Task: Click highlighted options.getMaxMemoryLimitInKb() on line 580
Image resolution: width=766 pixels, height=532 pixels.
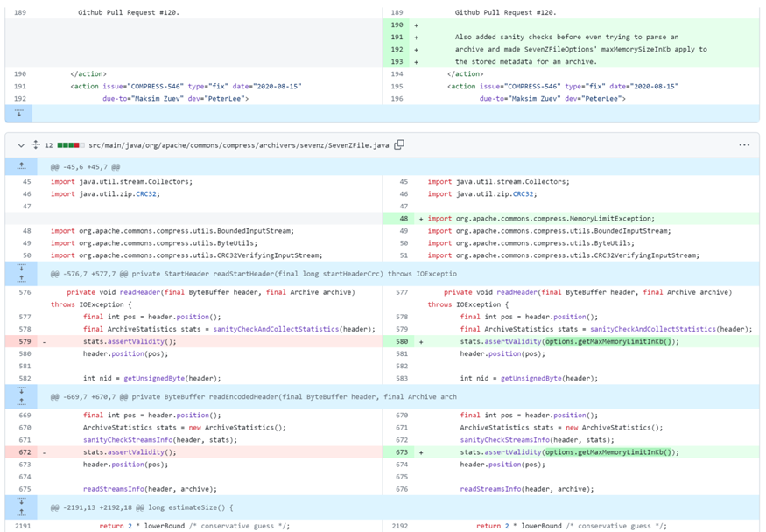Action: coord(608,341)
